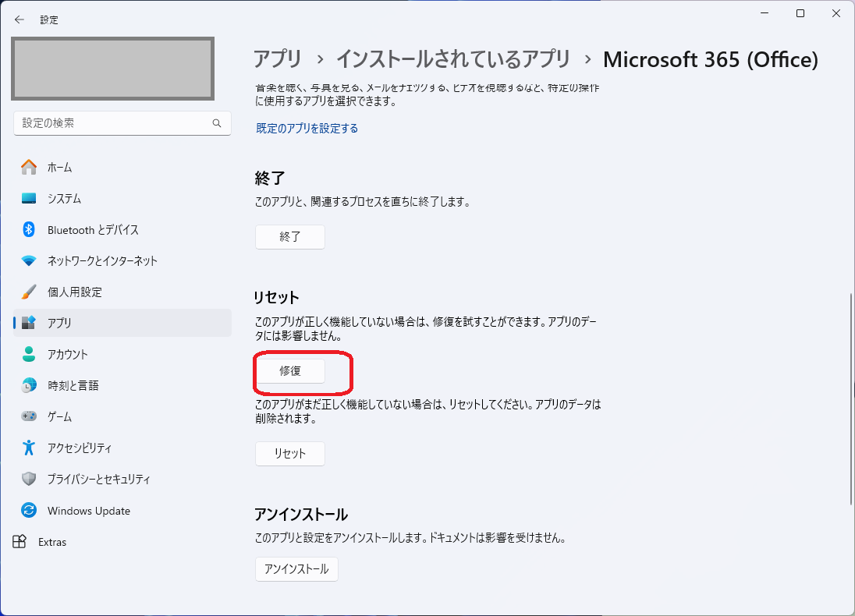
Task: Open Windows Update page
Action: click(x=122, y=510)
